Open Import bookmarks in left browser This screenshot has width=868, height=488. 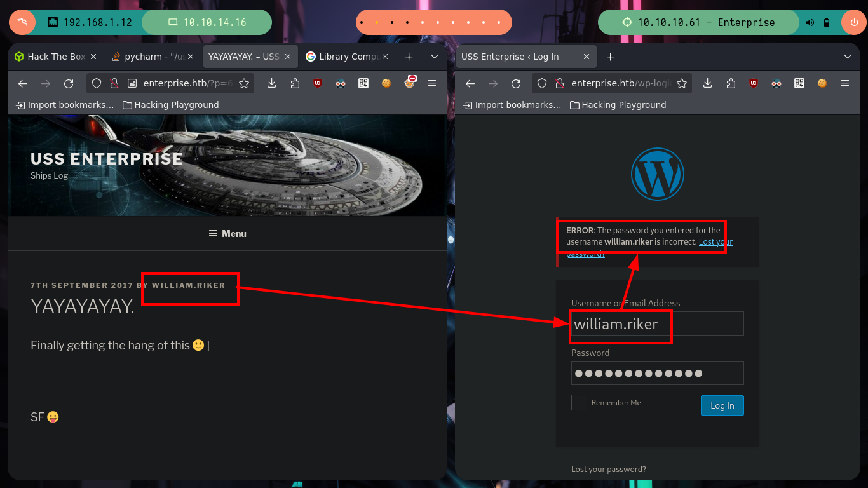(x=65, y=105)
